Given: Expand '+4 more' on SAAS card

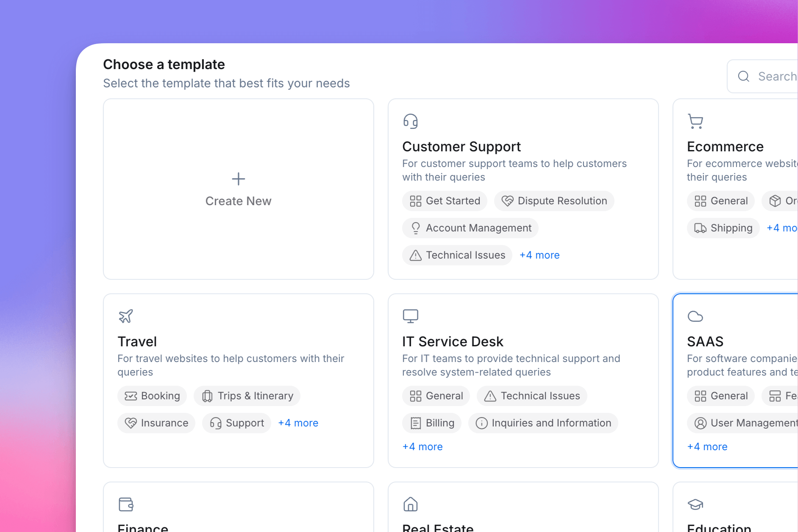Looking at the screenshot, I should (707, 447).
